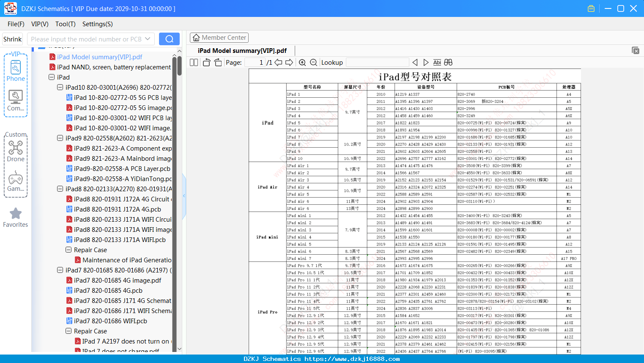Click the Abi text-match icon
Image resolution: width=644 pixels, height=363 pixels.
pyautogui.click(x=437, y=63)
